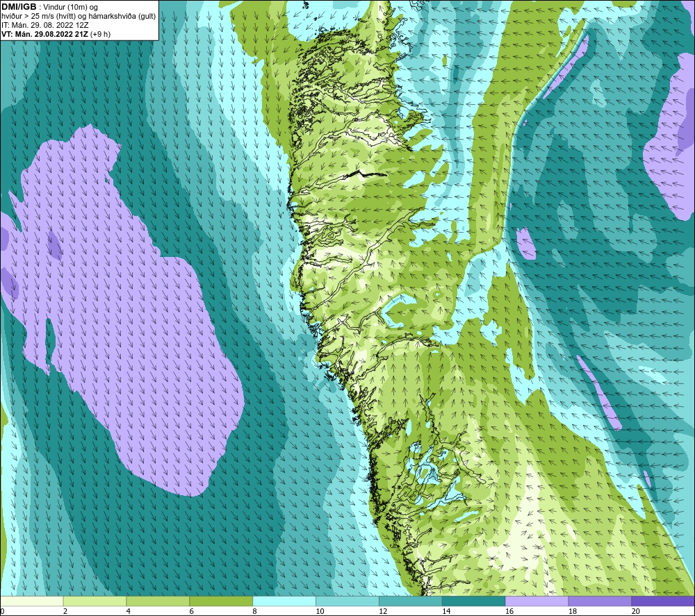Pick the medium teal 12–14 m/s legend swatch
Viewport: 695px width, 616px height.
(411, 601)
